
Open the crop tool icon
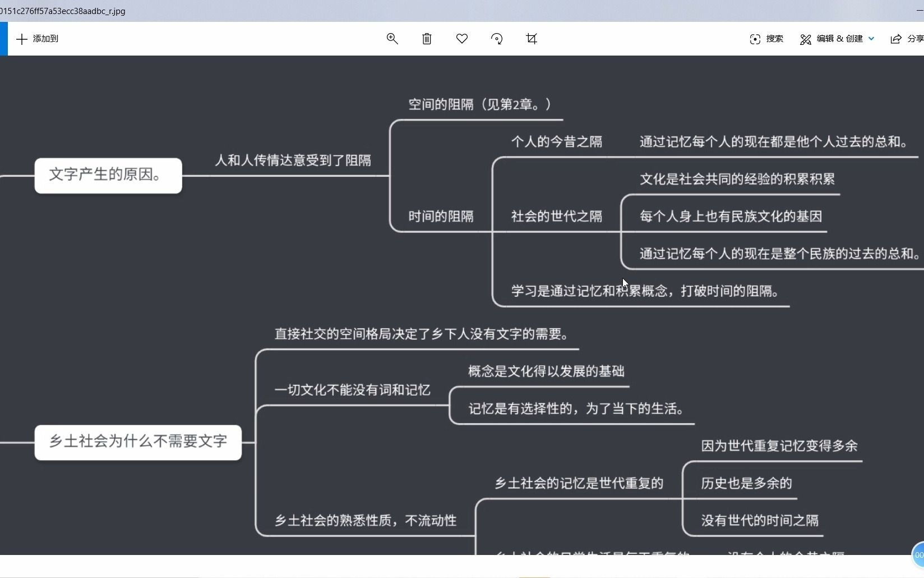coord(532,39)
